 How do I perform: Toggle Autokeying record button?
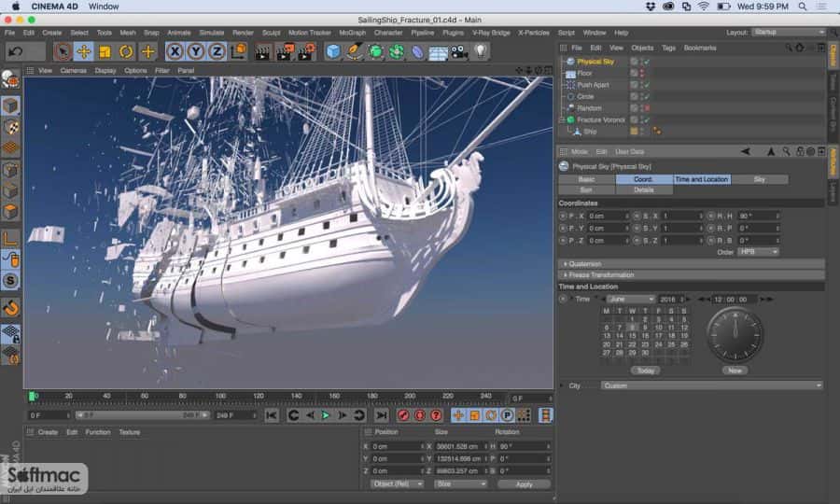pos(420,415)
